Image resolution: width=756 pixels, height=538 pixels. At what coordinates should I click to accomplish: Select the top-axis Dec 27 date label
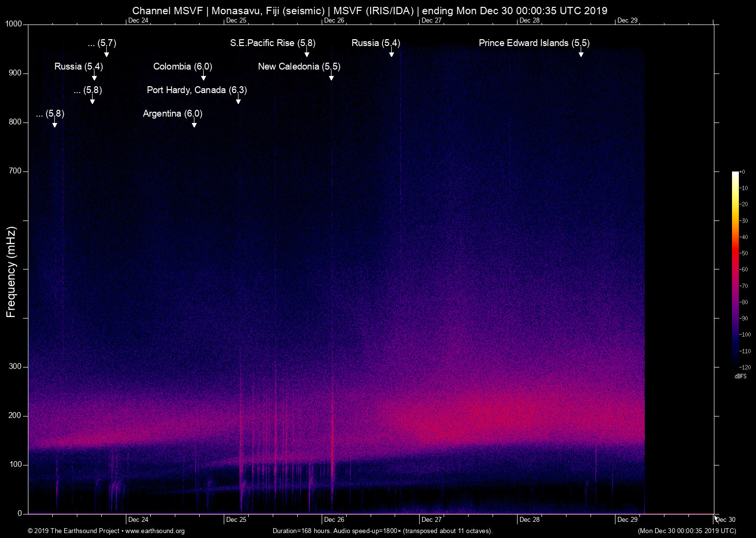(431, 21)
